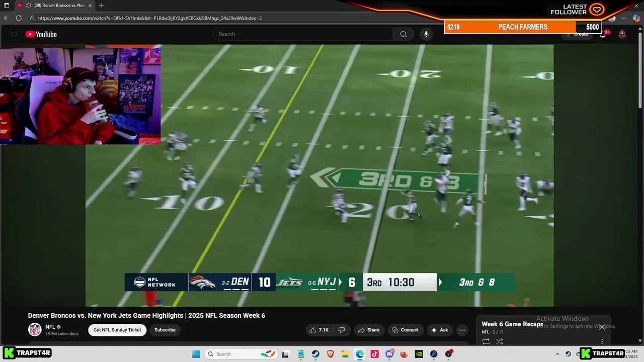
Task: Open NFL channel avatar
Action: (35, 330)
